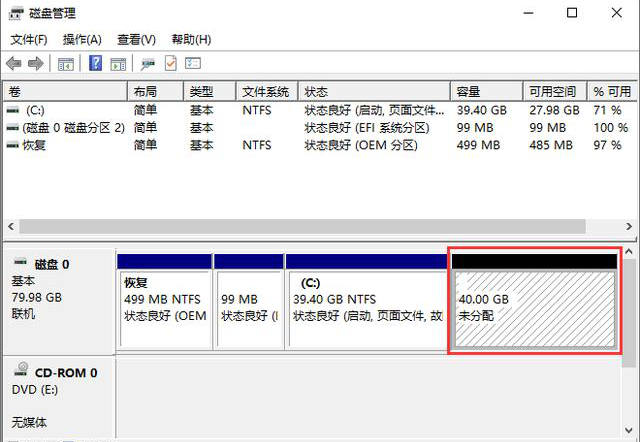Screen dimensions: 640x442
Task: Close the Disk Management window
Action: pos(617,13)
